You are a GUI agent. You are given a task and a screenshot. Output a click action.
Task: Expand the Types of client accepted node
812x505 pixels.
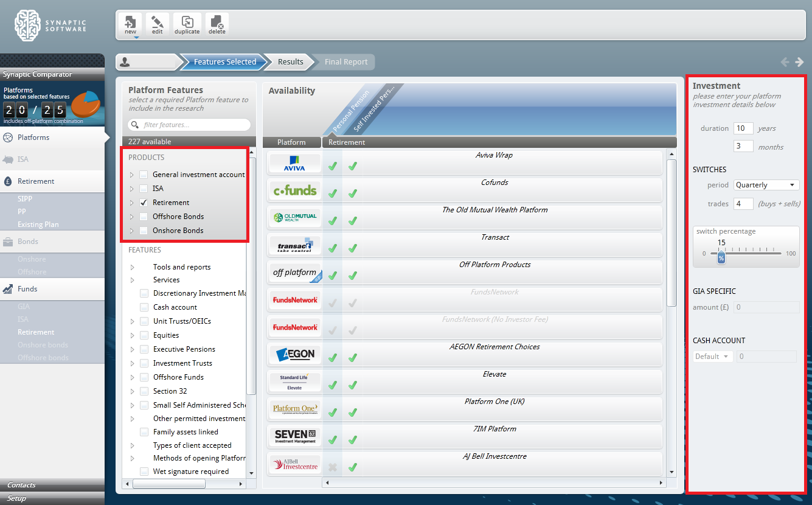pos(133,445)
